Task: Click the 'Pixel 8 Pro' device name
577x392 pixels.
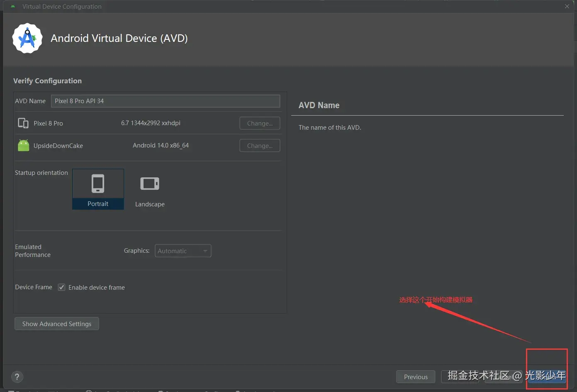Action: [x=48, y=123]
